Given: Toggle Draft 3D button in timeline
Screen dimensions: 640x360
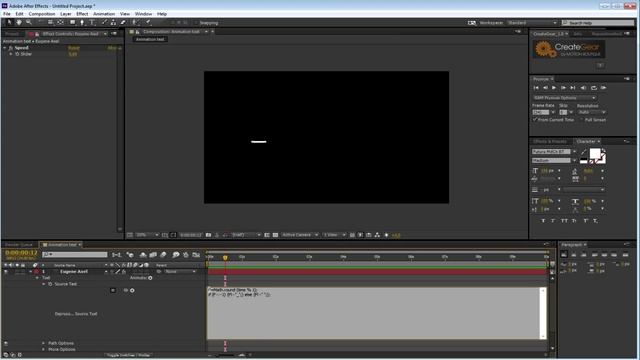Looking at the screenshot, I should 130,255.
